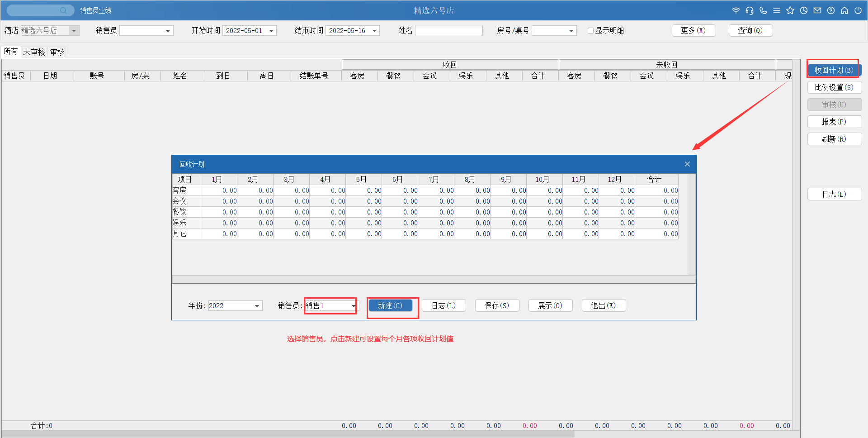Open the hamburger menu icon
Viewport: 868px width, 438px height.
[777, 10]
